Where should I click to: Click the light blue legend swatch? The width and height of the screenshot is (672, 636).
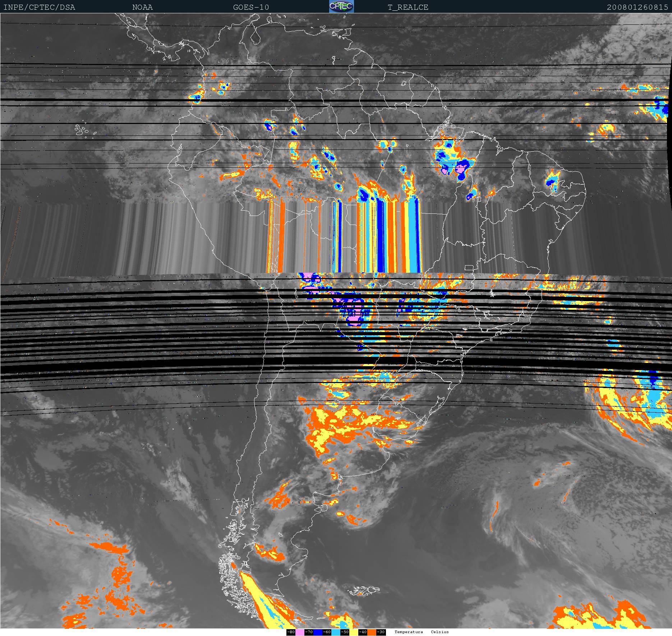tap(336, 632)
